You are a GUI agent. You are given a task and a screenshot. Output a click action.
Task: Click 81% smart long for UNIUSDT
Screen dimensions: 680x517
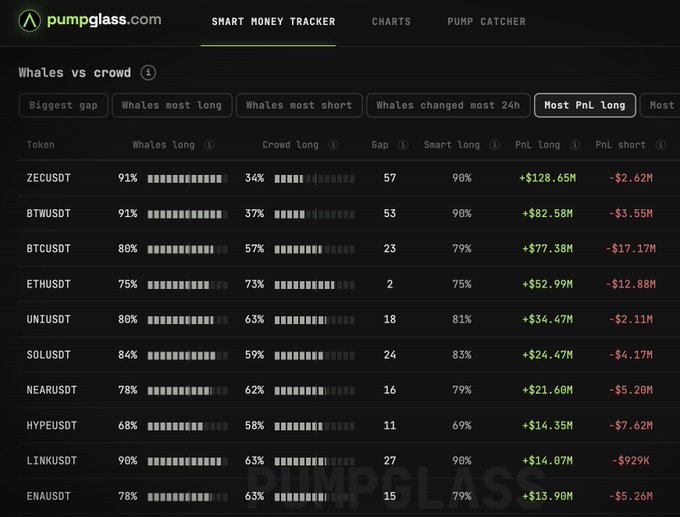pyautogui.click(x=462, y=319)
